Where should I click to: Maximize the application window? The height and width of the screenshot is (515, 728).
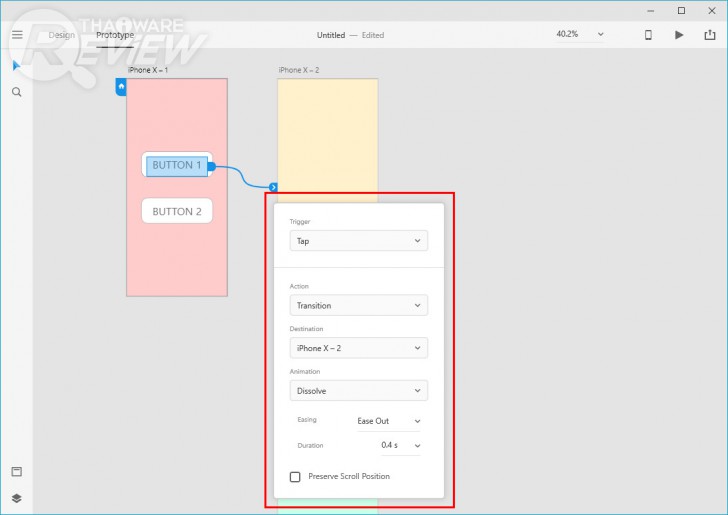[x=681, y=10]
